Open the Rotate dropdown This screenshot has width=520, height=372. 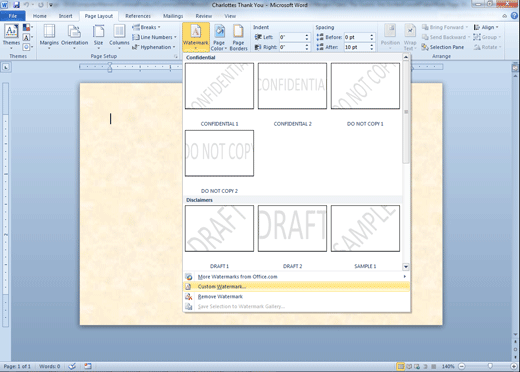click(487, 47)
